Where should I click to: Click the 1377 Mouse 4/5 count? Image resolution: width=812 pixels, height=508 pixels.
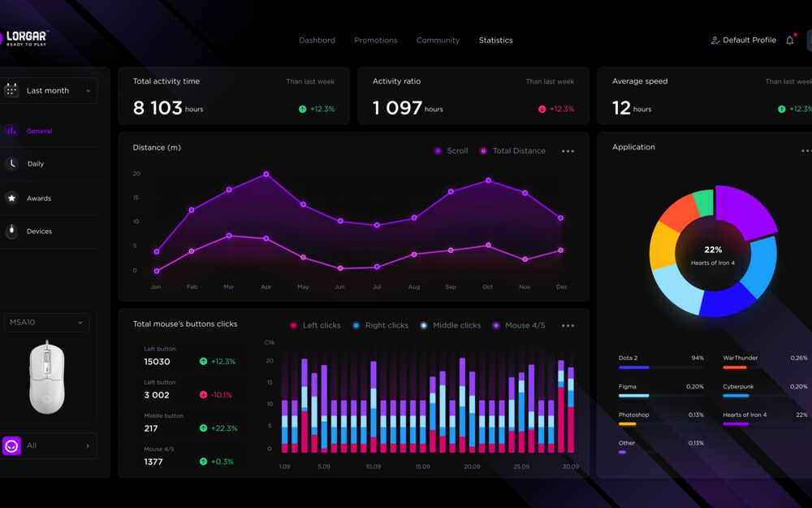pyautogui.click(x=153, y=462)
